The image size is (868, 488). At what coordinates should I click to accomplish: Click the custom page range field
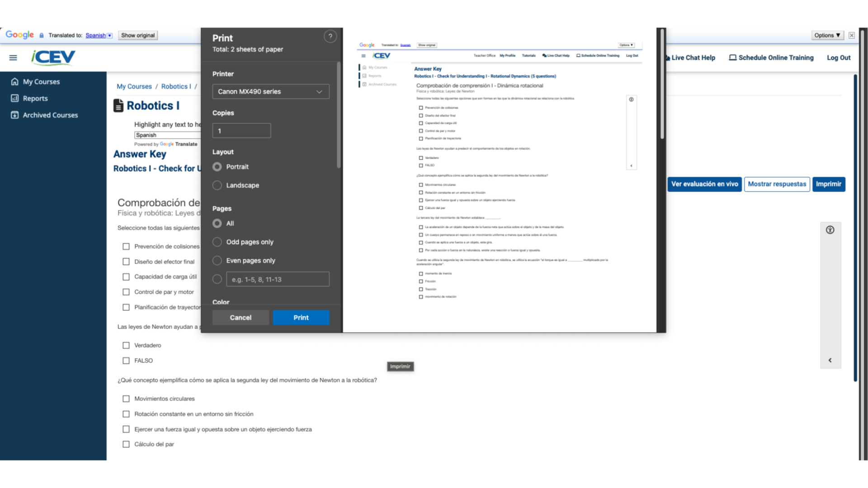pyautogui.click(x=278, y=279)
